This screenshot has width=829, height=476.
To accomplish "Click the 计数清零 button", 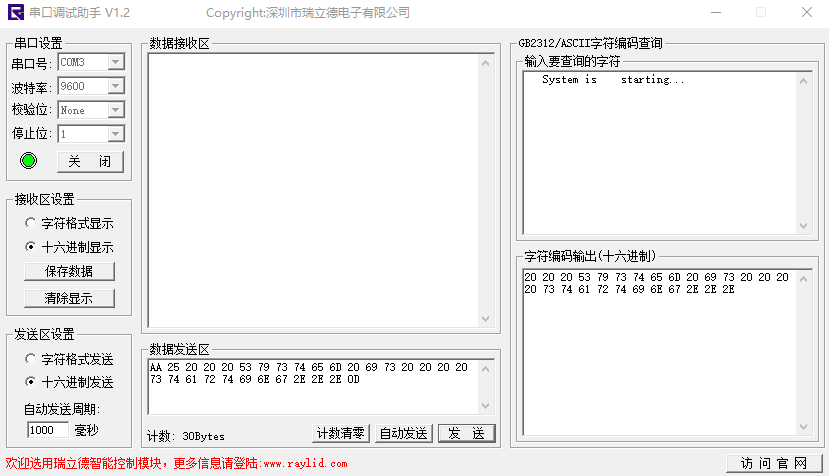I will coord(340,433).
